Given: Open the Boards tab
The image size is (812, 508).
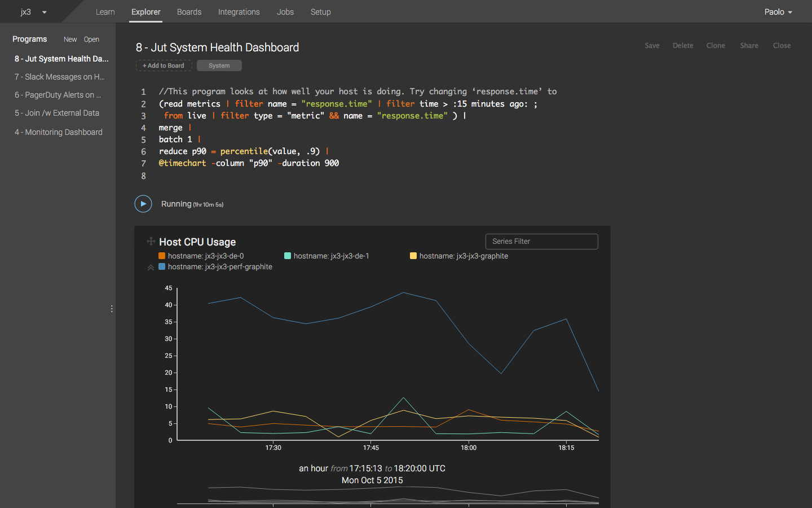Looking at the screenshot, I should (x=189, y=12).
